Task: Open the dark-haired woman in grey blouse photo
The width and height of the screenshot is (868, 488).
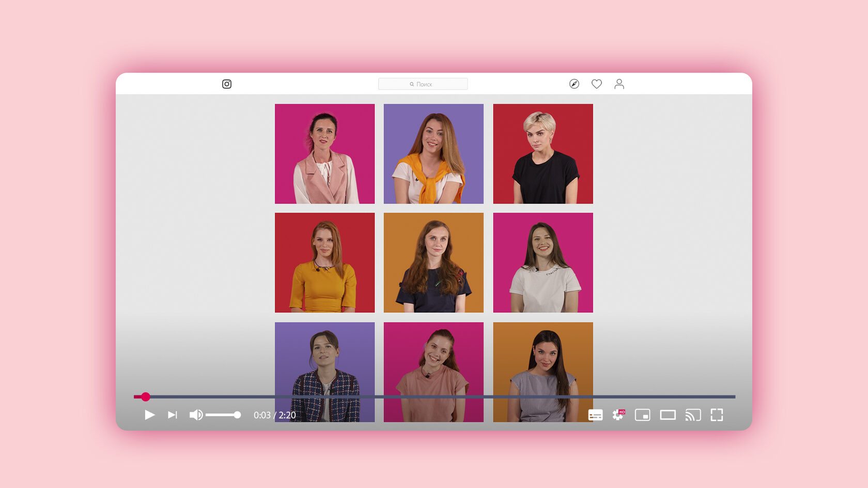Action: click(543, 372)
